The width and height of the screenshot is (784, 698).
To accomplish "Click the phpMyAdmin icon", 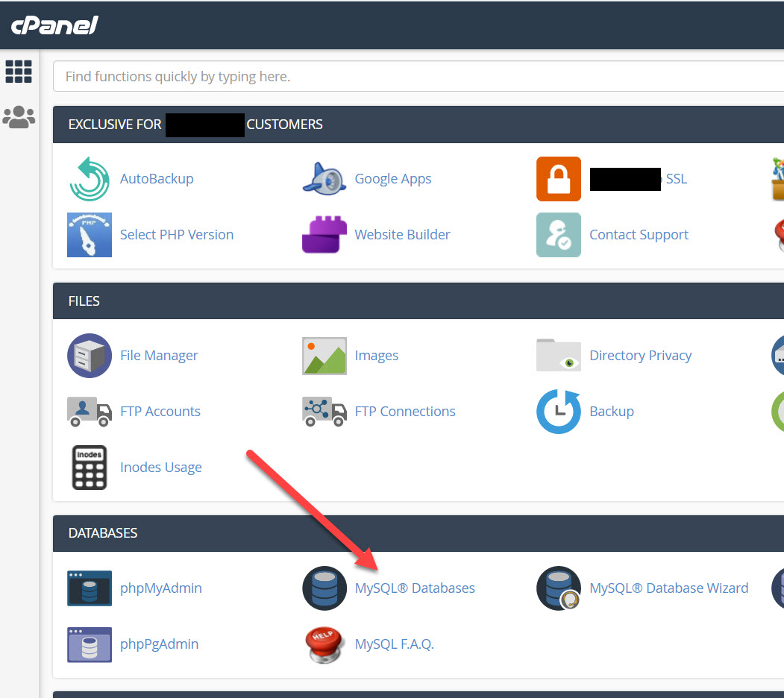I will pyautogui.click(x=90, y=588).
